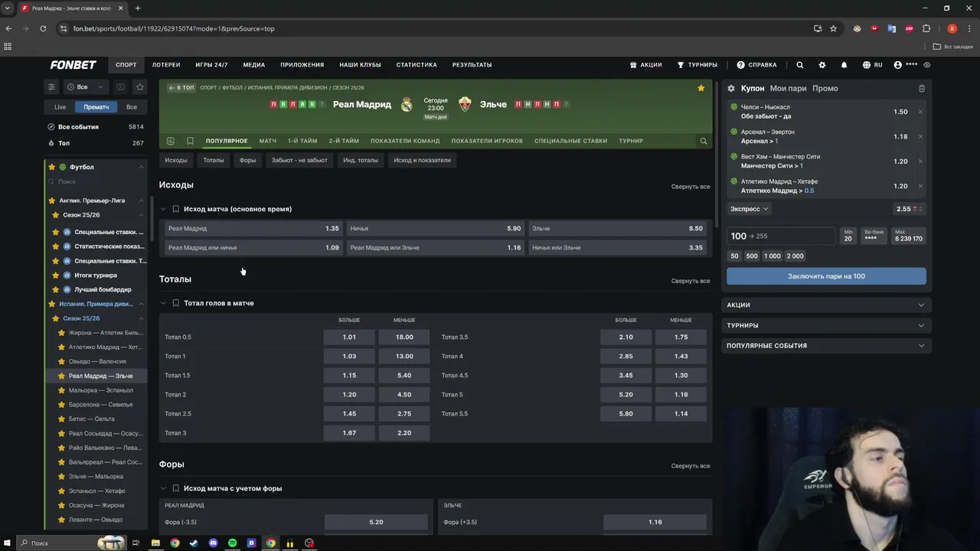
Task: Expand the ПОПУЛЯРНЫЕ СОБЫТИЯ panel
Action: point(826,346)
